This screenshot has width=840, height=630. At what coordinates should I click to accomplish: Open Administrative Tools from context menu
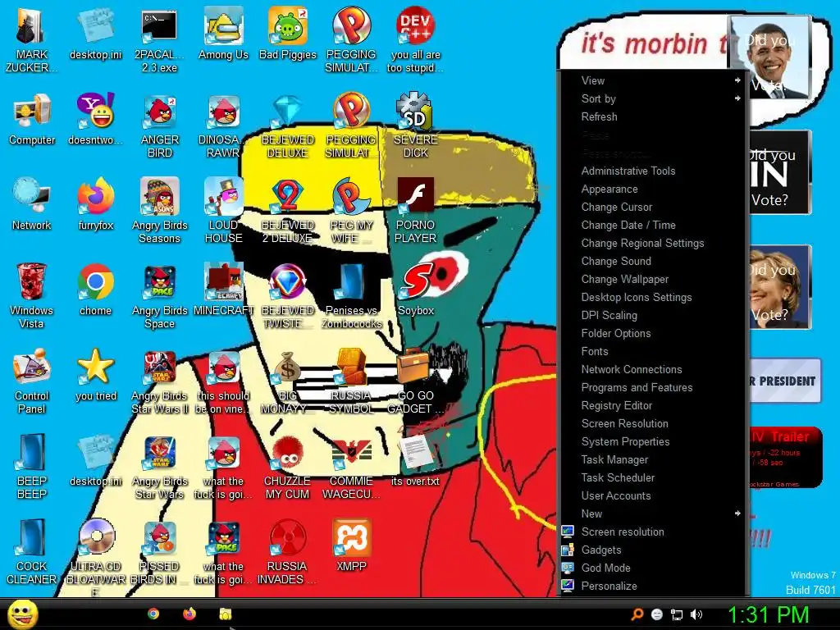[653, 171]
